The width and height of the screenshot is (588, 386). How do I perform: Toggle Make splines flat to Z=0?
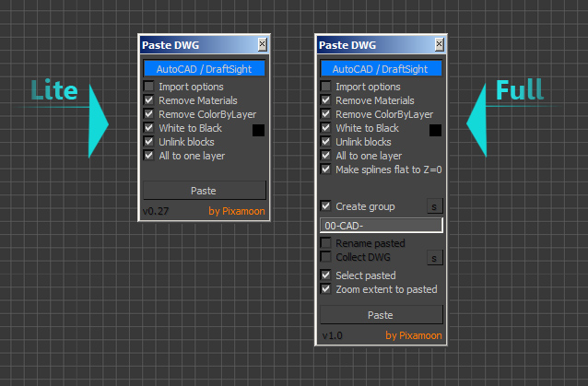pyautogui.click(x=326, y=170)
